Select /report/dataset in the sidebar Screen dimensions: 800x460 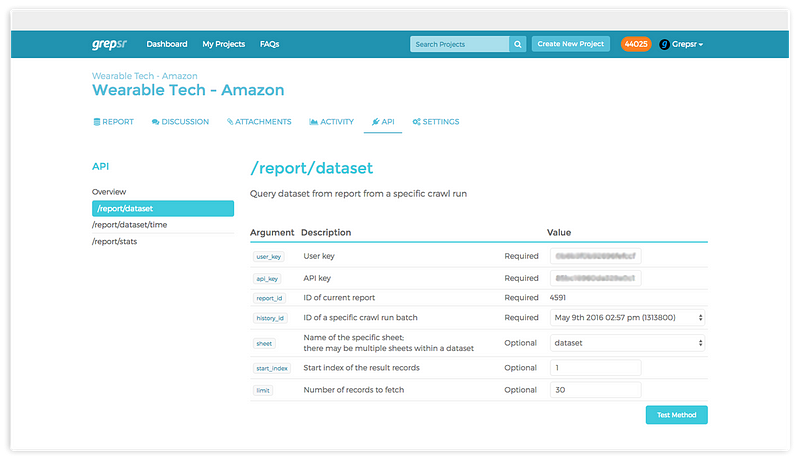pyautogui.click(x=163, y=209)
